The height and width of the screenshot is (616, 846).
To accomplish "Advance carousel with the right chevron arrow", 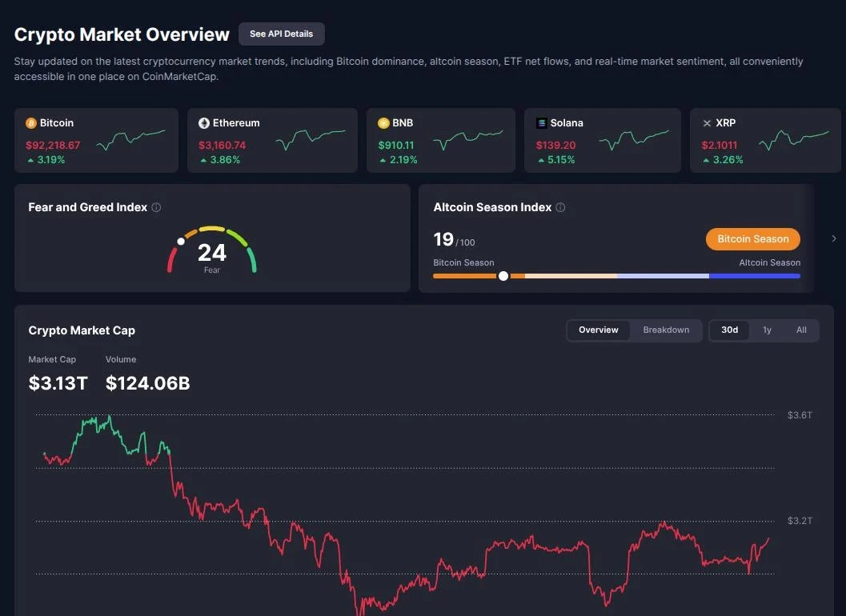I will [x=833, y=238].
